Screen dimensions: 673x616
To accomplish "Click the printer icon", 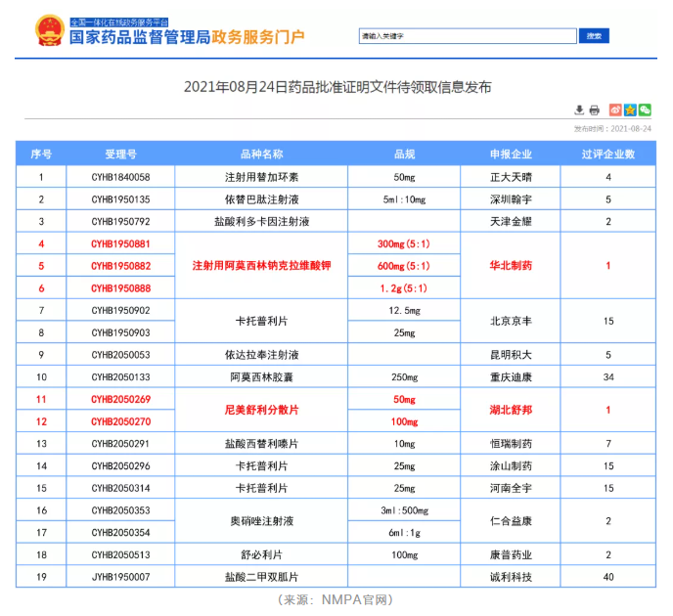I will point(594,110).
